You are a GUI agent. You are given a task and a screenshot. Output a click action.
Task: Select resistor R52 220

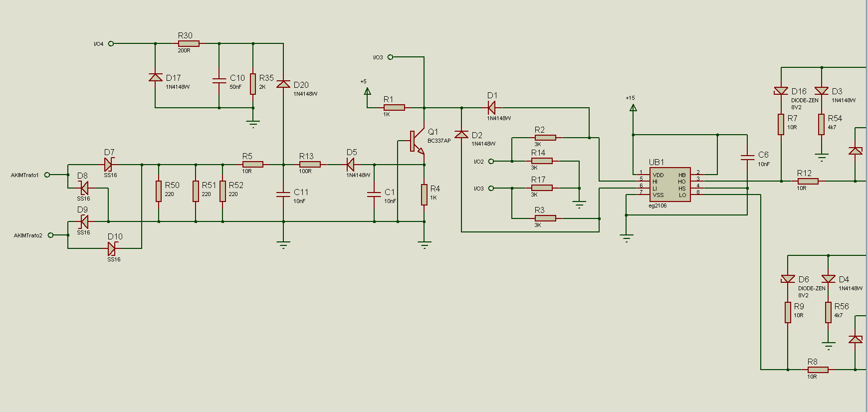pos(222,192)
